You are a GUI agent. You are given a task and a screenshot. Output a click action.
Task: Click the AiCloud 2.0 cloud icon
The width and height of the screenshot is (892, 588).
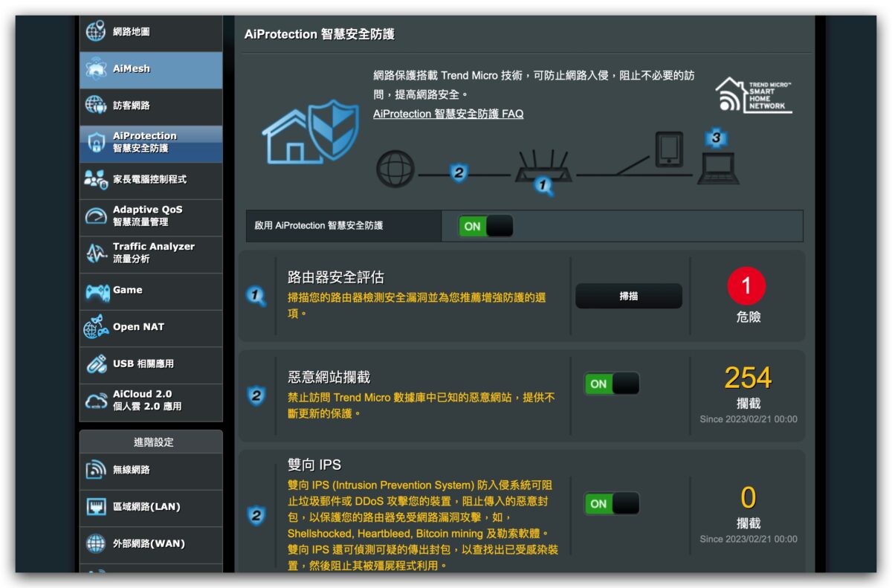tap(96, 401)
